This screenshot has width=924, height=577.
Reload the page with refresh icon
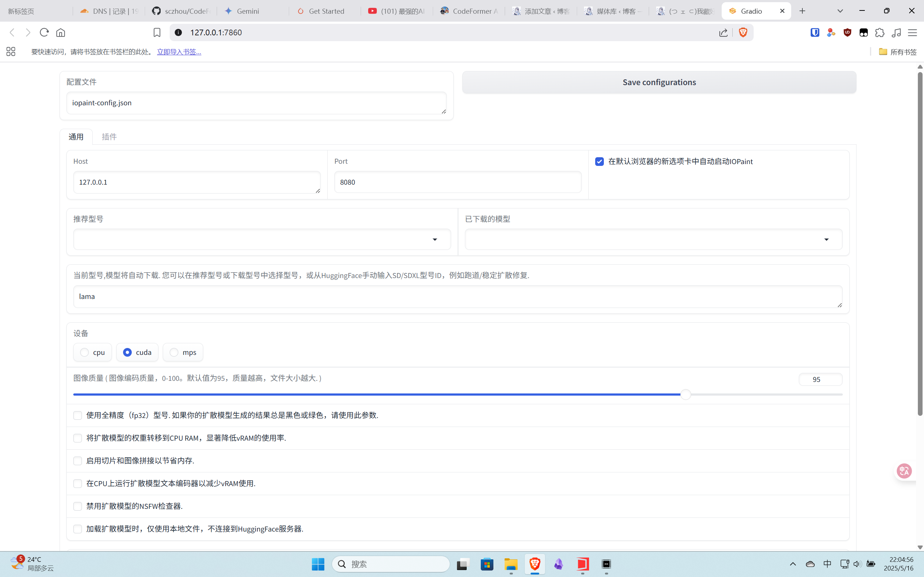44,32
